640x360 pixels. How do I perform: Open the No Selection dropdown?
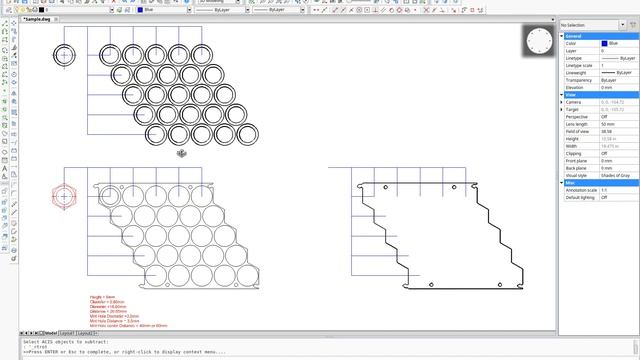622,25
